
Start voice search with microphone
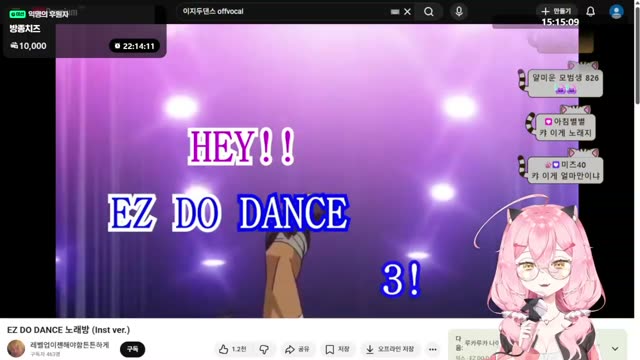pos(459,11)
